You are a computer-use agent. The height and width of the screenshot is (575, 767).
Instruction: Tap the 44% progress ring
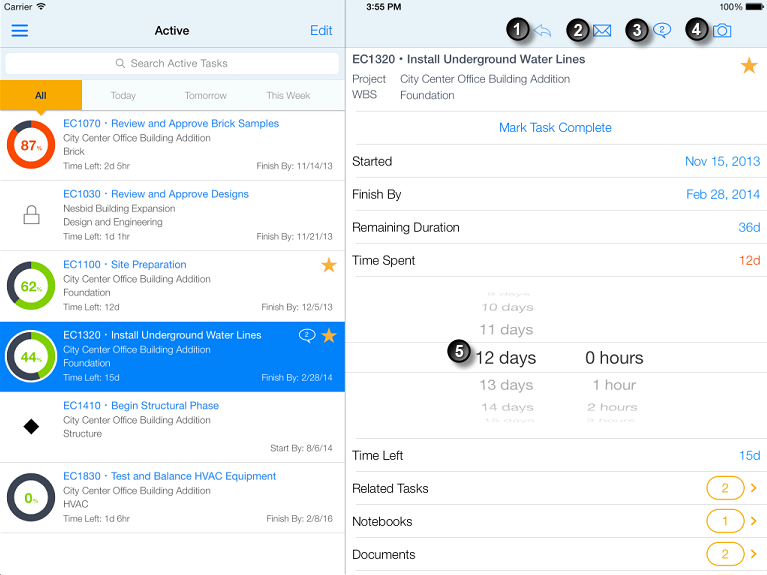click(31, 357)
